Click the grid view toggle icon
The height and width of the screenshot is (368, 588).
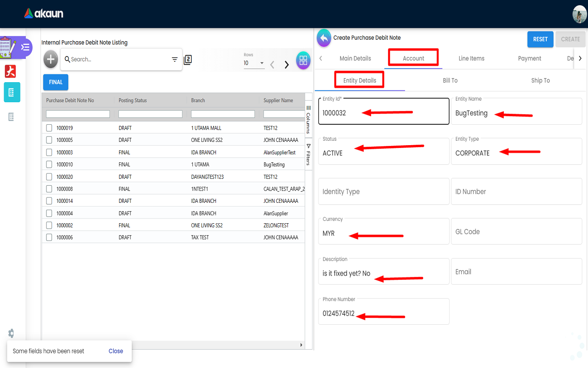tap(303, 61)
